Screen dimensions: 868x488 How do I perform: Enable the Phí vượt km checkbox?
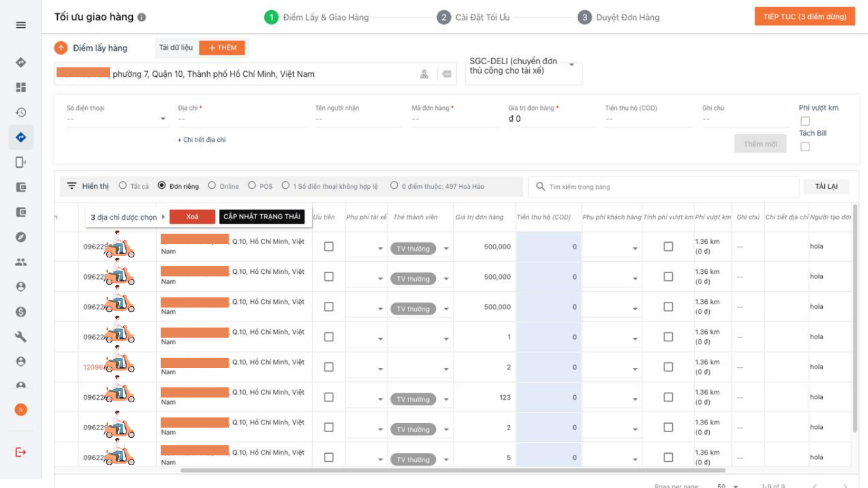(805, 121)
